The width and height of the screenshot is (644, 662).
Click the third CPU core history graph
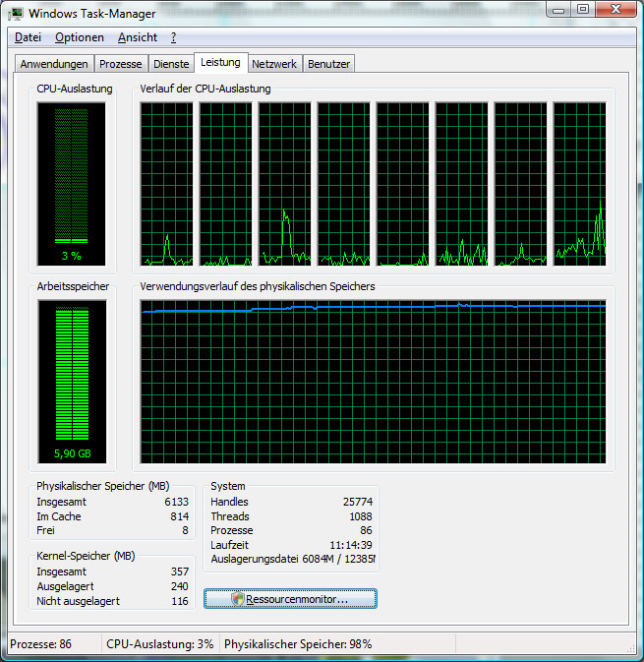point(285,184)
